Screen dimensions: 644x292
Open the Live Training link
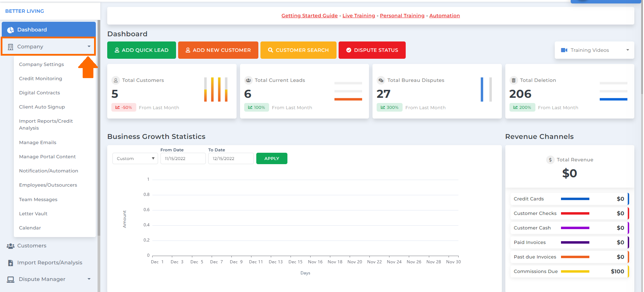359,16
